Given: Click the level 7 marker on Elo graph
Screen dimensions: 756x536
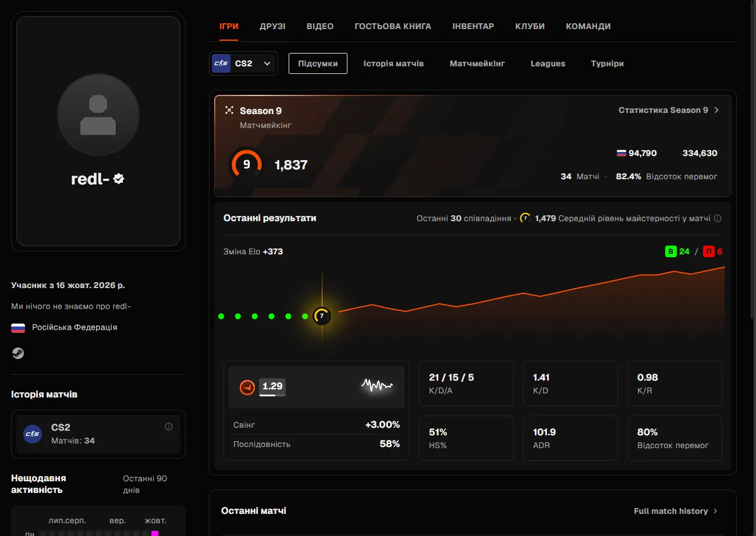Looking at the screenshot, I should click(322, 316).
